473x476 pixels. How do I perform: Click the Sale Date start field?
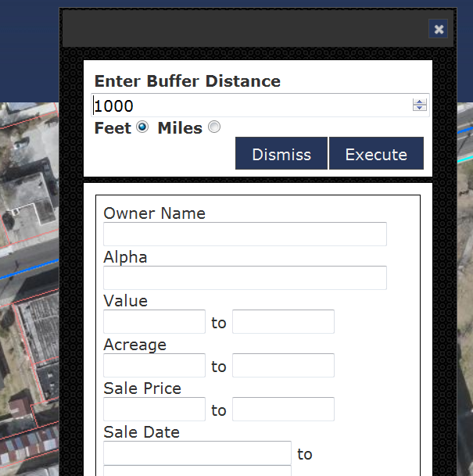coord(197,453)
